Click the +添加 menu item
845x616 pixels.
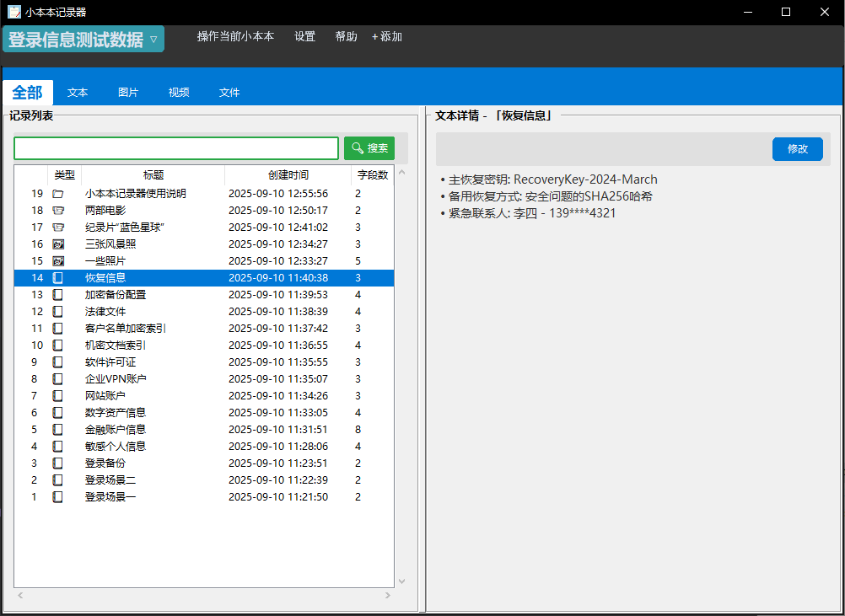point(387,37)
